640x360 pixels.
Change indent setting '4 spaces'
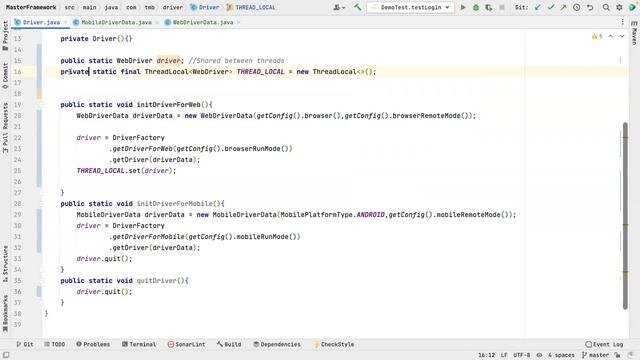click(561, 356)
